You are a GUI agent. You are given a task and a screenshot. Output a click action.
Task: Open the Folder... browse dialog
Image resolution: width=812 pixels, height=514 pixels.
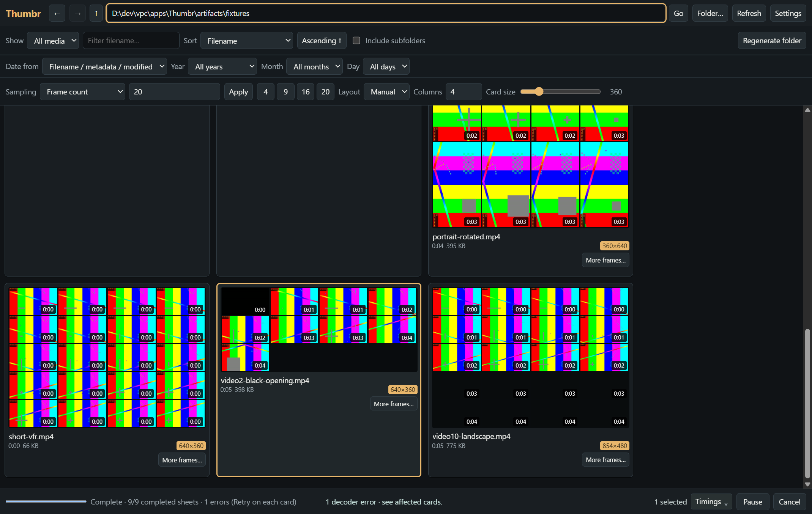coord(710,13)
